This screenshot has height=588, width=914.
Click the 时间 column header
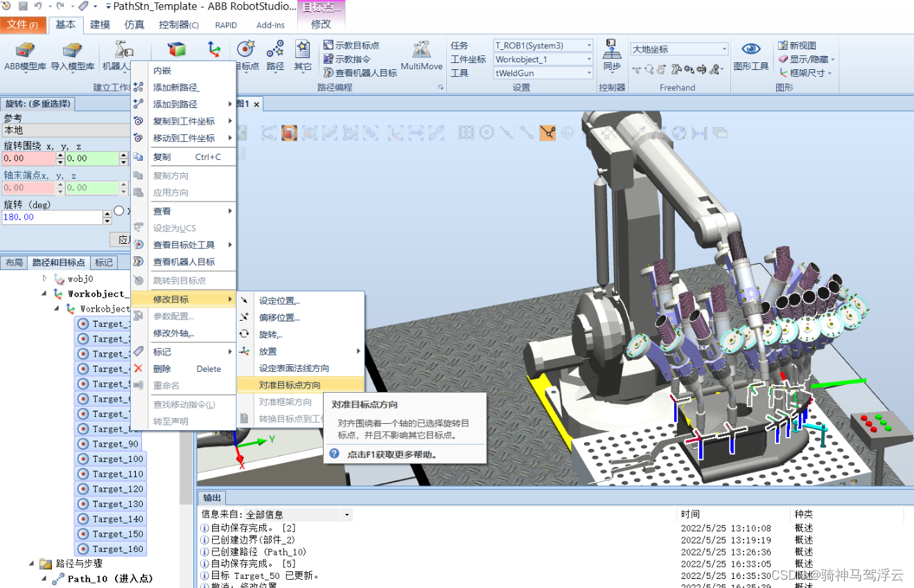pos(733,515)
